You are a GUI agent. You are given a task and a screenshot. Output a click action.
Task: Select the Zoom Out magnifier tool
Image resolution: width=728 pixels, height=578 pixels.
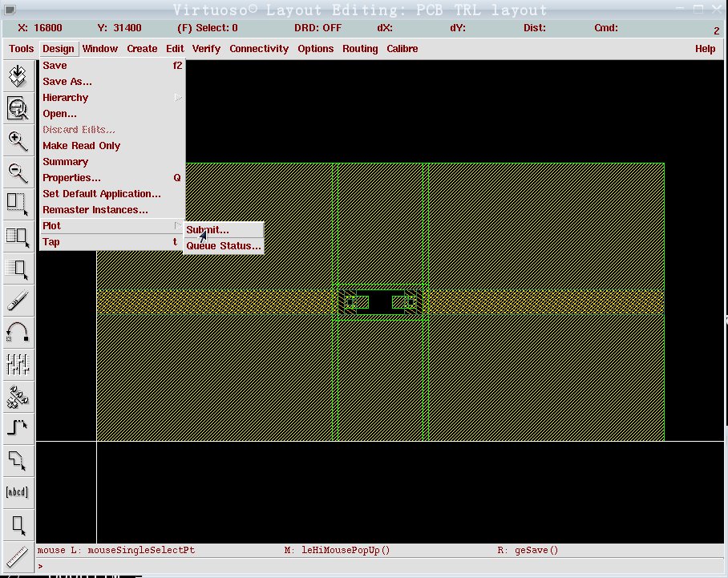pyautogui.click(x=18, y=172)
